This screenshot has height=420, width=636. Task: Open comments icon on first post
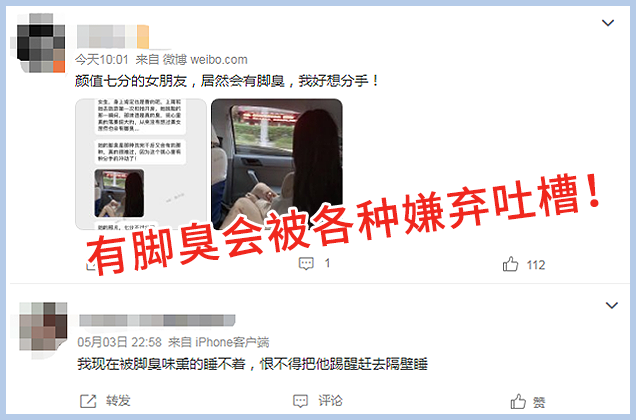pos(306,264)
